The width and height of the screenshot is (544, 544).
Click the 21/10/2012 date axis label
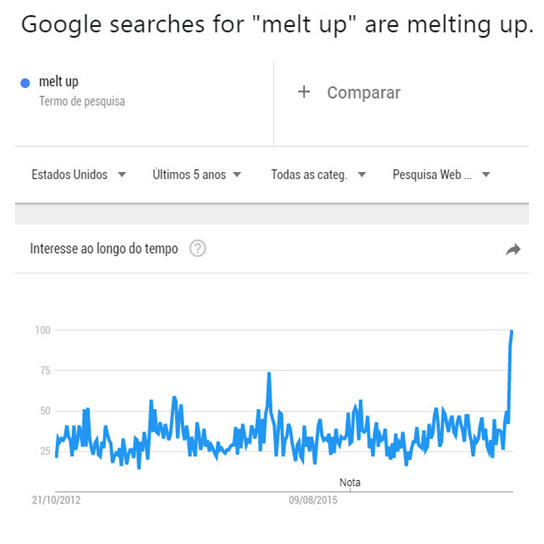[x=56, y=500]
